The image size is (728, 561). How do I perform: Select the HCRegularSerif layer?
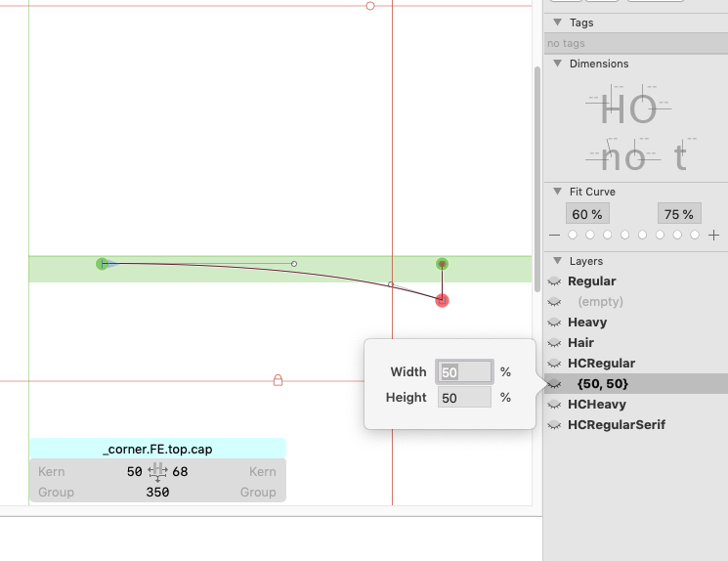[x=616, y=425]
